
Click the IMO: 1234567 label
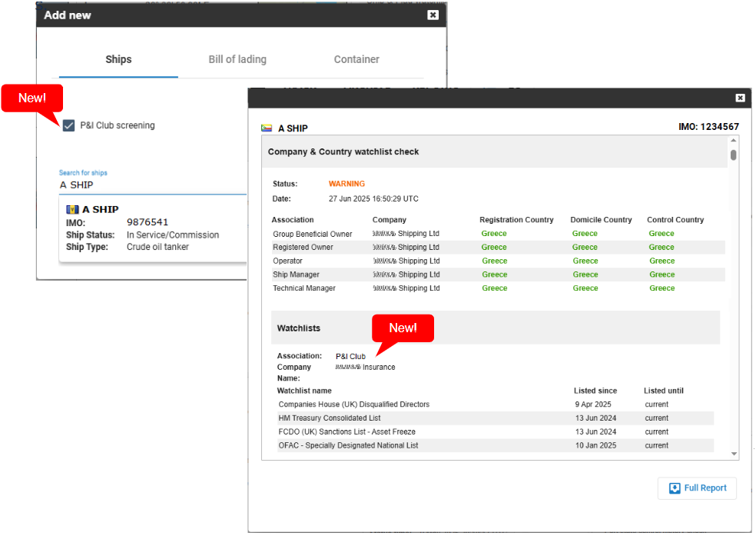(x=708, y=127)
